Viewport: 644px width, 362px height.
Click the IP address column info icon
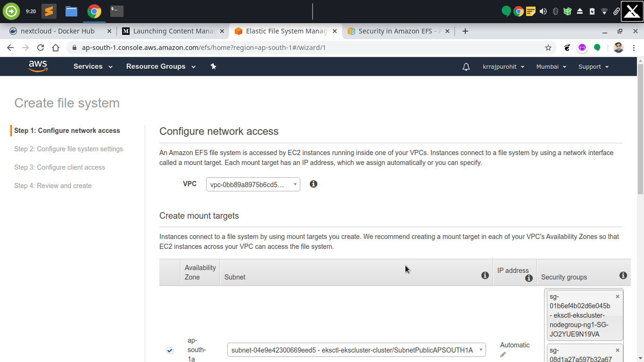[x=529, y=278]
